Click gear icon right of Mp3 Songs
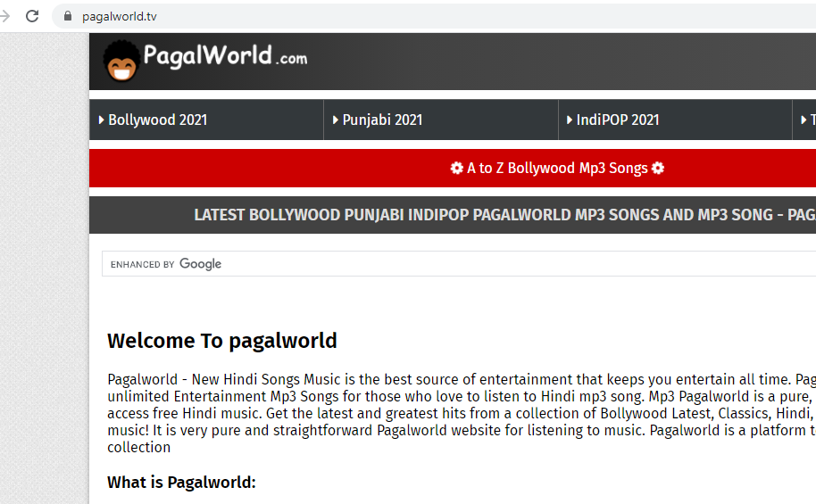 (658, 168)
